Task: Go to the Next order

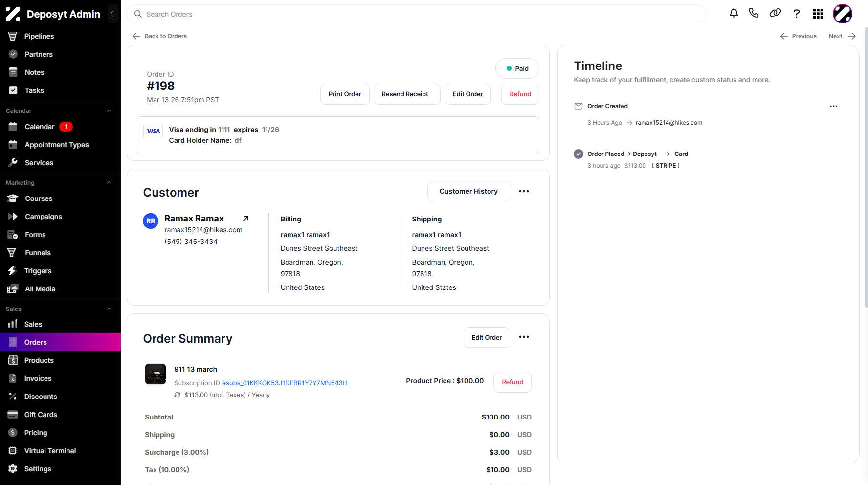Action: point(842,36)
